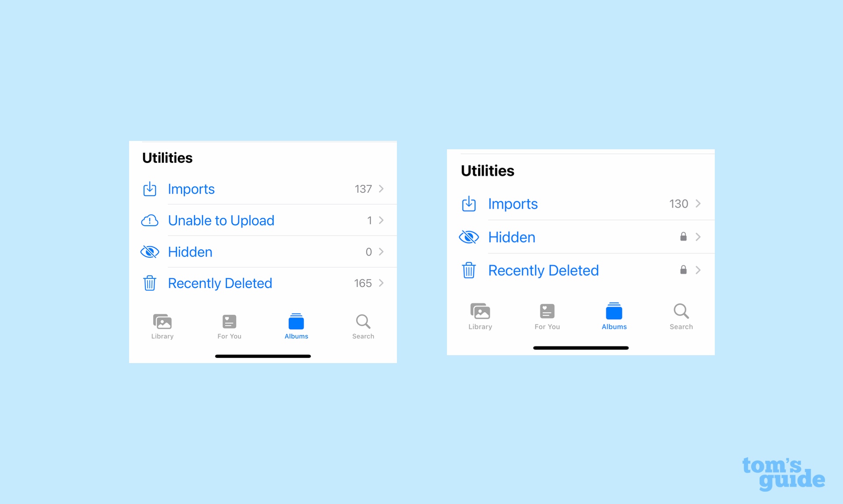Image resolution: width=843 pixels, height=504 pixels.
Task: Select the Unable to Upload icon
Action: (x=150, y=220)
